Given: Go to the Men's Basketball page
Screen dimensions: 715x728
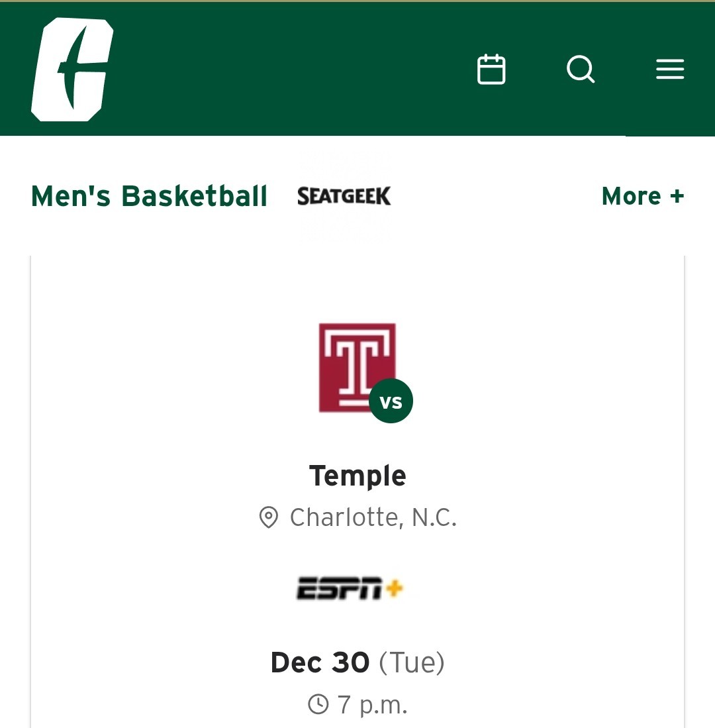Looking at the screenshot, I should (150, 196).
